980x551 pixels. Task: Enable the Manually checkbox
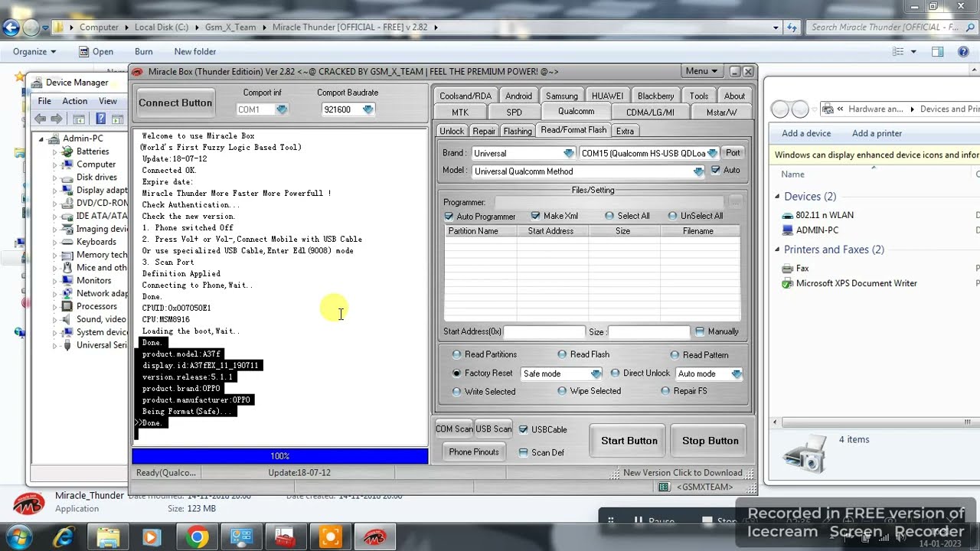point(700,331)
